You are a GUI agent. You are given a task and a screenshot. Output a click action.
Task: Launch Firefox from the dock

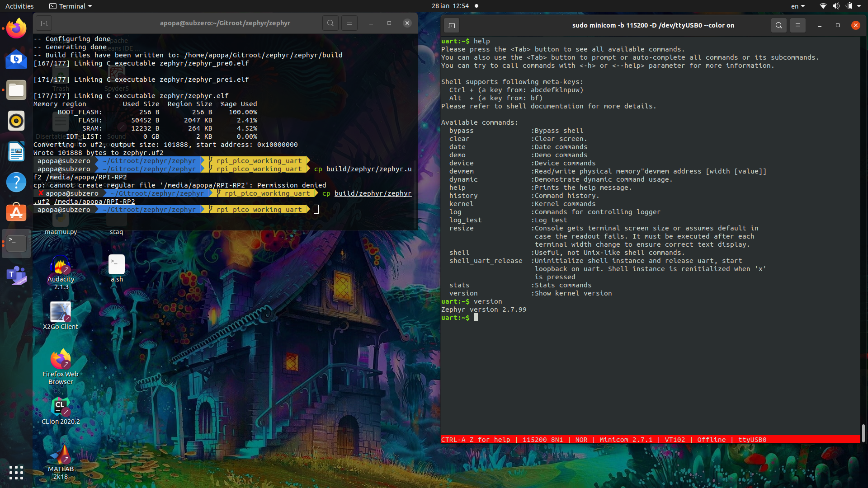click(16, 28)
